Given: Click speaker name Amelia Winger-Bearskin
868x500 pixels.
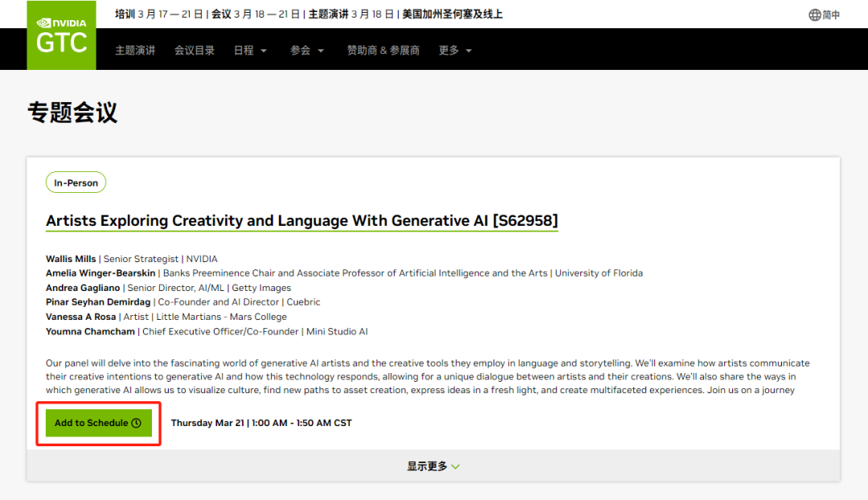Looking at the screenshot, I should point(100,273).
